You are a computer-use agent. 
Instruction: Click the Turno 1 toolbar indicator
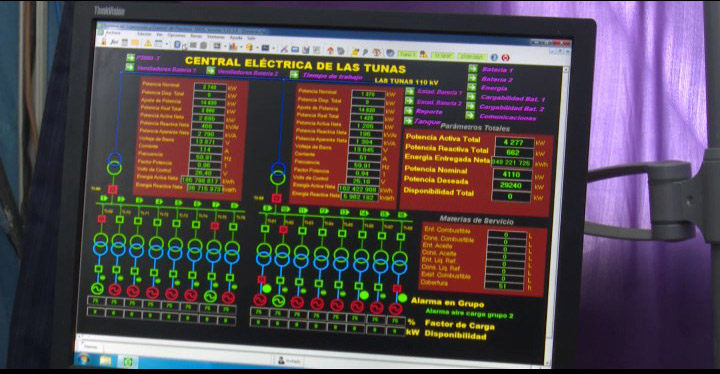pyautogui.click(x=407, y=54)
